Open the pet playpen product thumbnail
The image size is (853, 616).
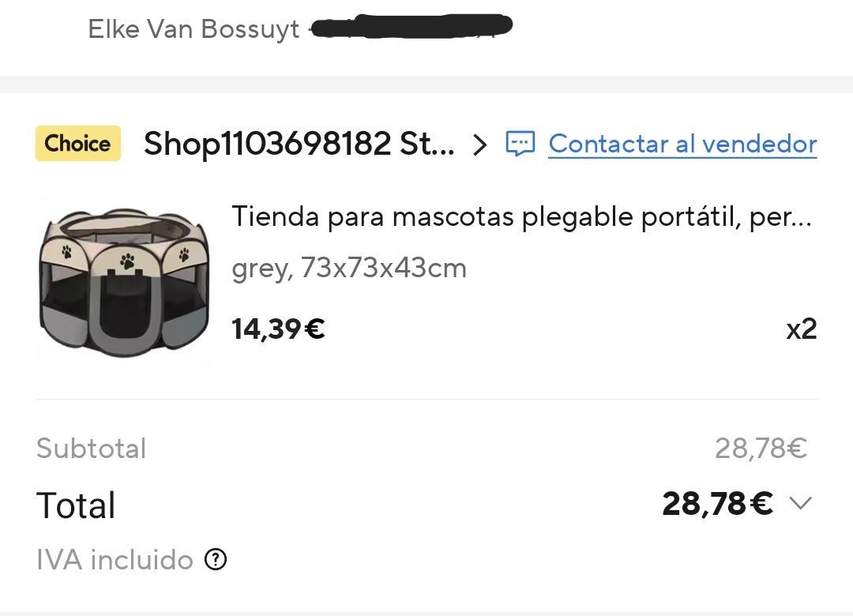pyautogui.click(x=124, y=283)
